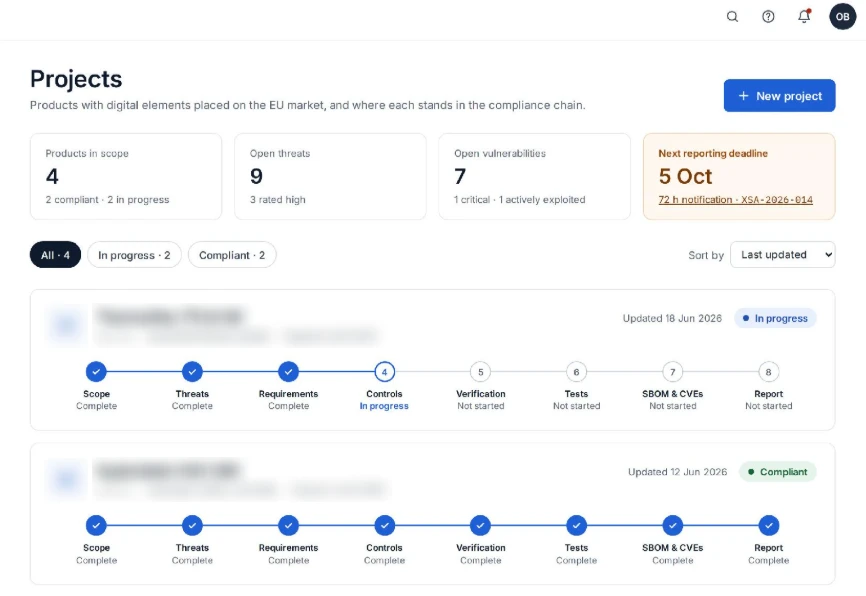The height and width of the screenshot is (596, 866).
Task: Click '2 compliant · 2 in progress' text
Action: tap(107, 199)
